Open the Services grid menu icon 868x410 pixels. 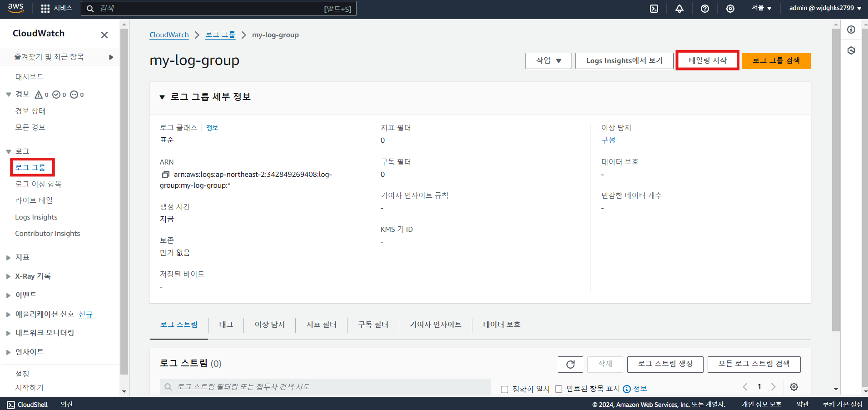point(45,9)
